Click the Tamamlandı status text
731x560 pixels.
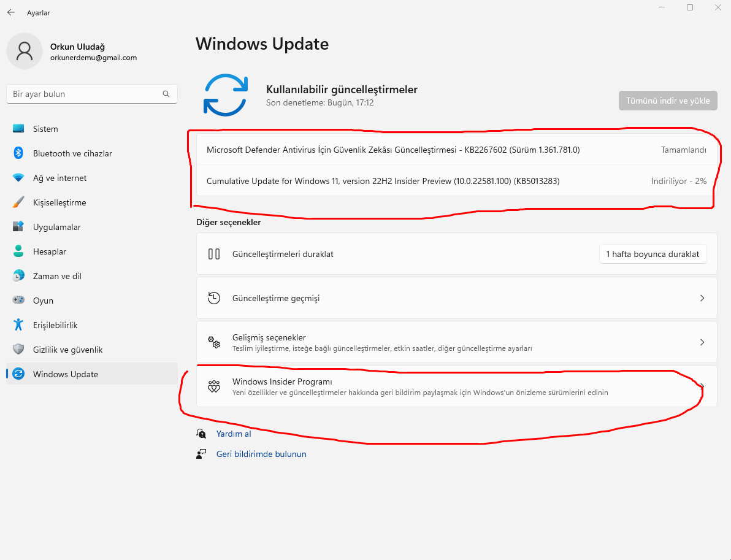click(683, 150)
